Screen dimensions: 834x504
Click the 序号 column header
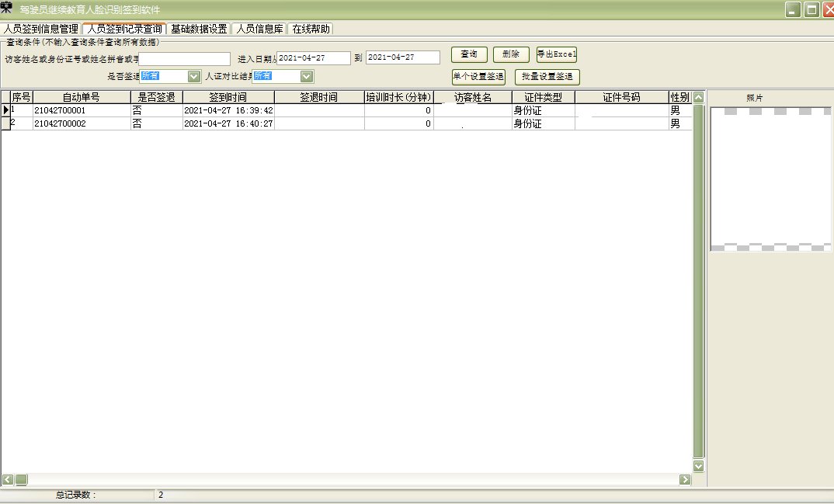coord(21,97)
